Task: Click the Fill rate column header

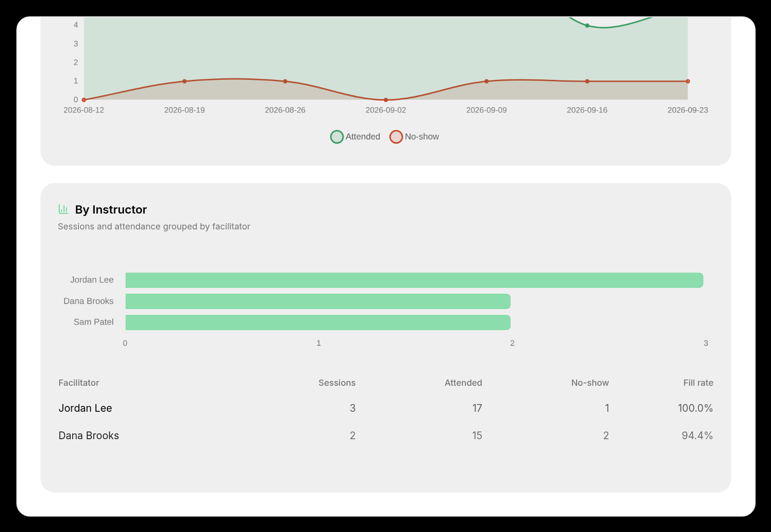Action: (x=698, y=383)
